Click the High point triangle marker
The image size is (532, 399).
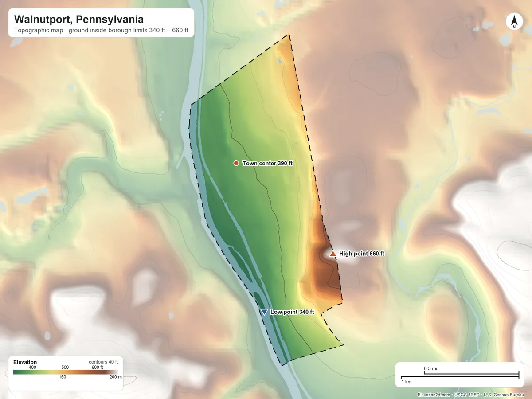tap(333, 254)
